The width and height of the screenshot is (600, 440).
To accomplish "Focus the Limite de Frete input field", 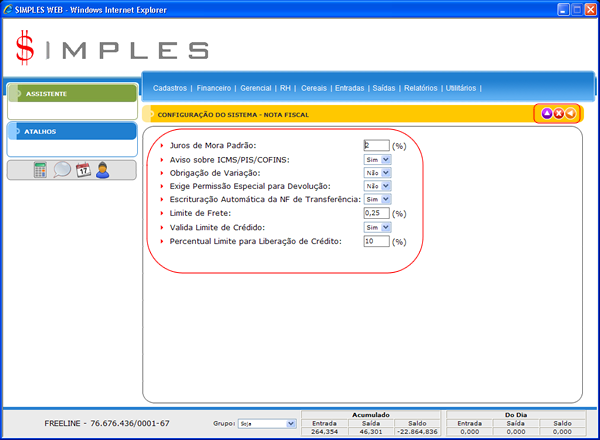I will tap(376, 213).
